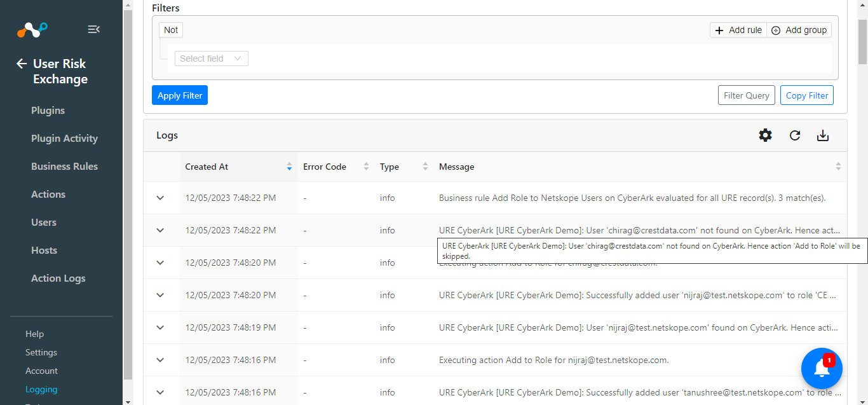Go to Business Rules
The width and height of the screenshot is (868, 405).
click(x=65, y=166)
